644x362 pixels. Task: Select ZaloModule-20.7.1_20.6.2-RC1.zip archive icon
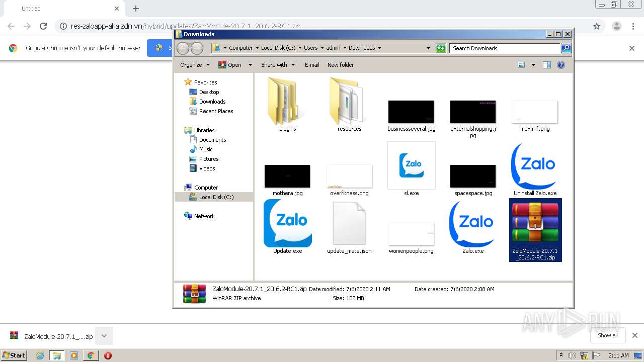coord(535,223)
